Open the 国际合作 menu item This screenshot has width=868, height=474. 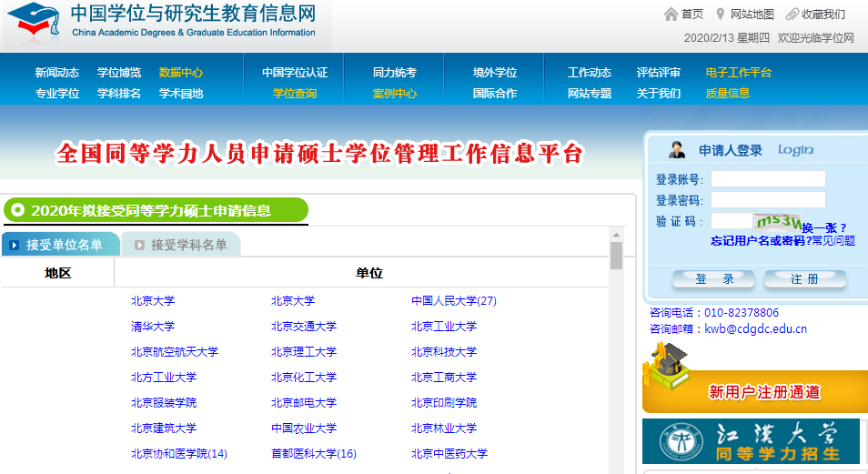(x=495, y=94)
